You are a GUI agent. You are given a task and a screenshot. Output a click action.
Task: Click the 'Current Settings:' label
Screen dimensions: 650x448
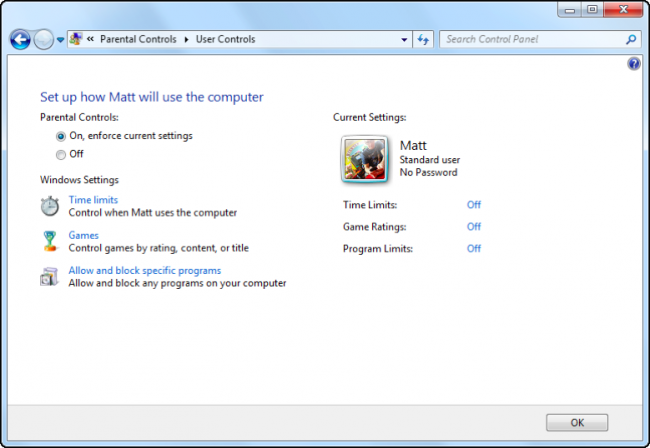[370, 117]
